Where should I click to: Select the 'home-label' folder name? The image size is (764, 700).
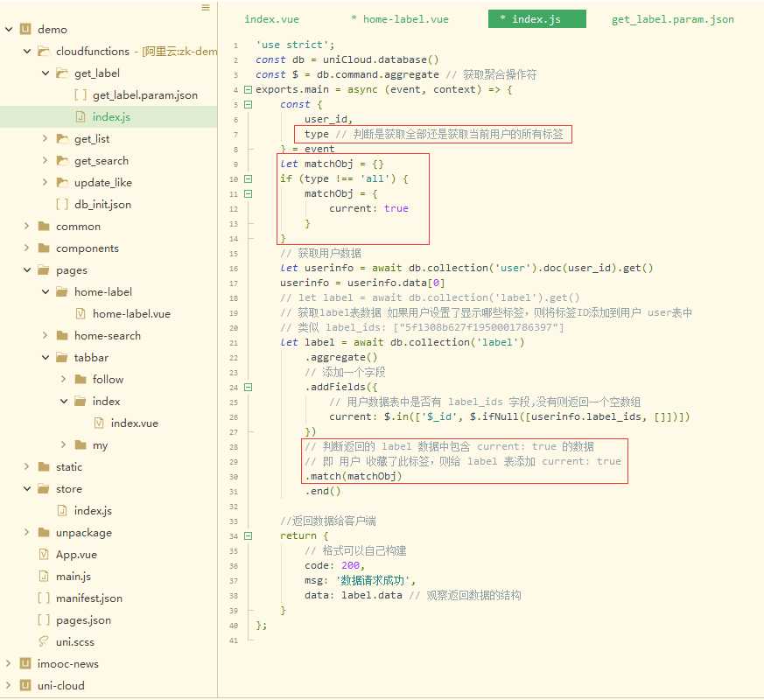pyautogui.click(x=103, y=291)
